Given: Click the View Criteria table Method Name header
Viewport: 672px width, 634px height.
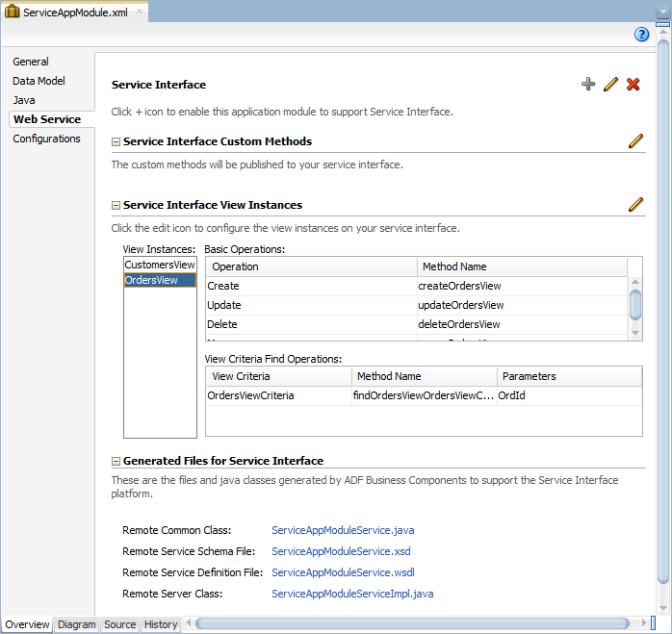Looking at the screenshot, I should [x=425, y=376].
